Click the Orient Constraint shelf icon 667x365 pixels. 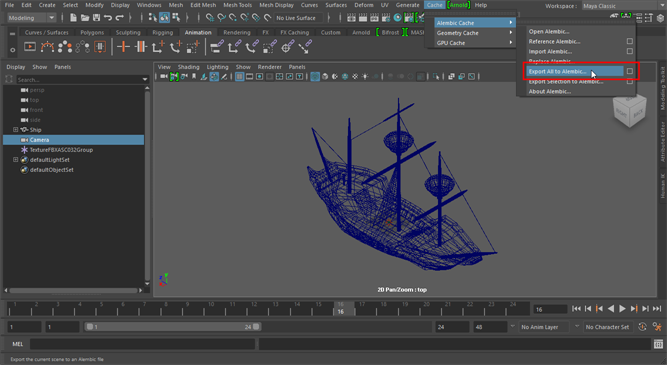pyautogui.click(x=252, y=47)
